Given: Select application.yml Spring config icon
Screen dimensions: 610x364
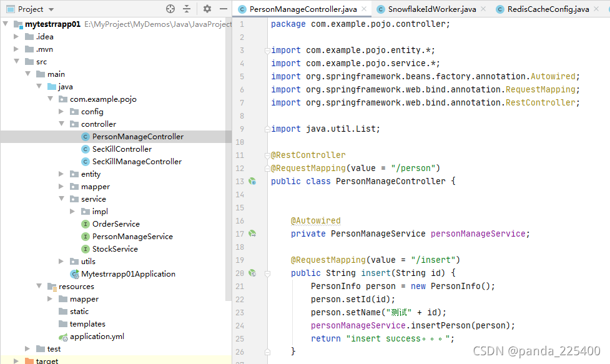Looking at the screenshot, I should [x=63, y=337].
